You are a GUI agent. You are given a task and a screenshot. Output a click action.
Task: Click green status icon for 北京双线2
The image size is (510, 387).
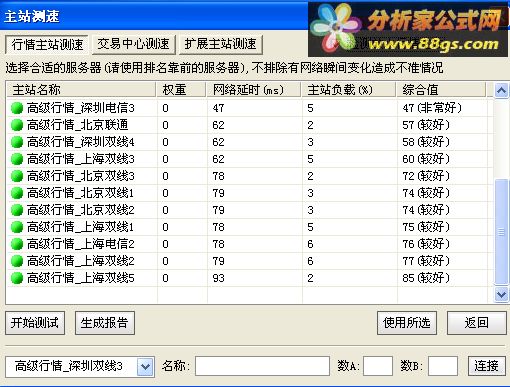pyautogui.click(x=17, y=210)
